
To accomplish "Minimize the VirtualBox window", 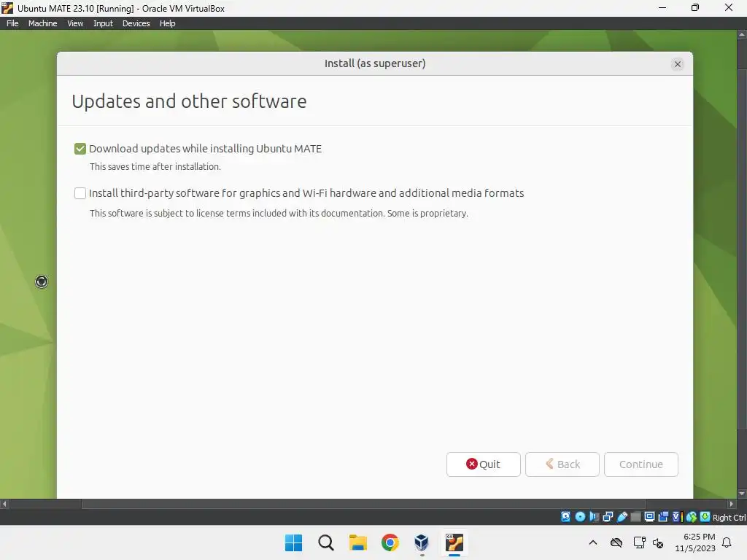I will [x=662, y=7].
